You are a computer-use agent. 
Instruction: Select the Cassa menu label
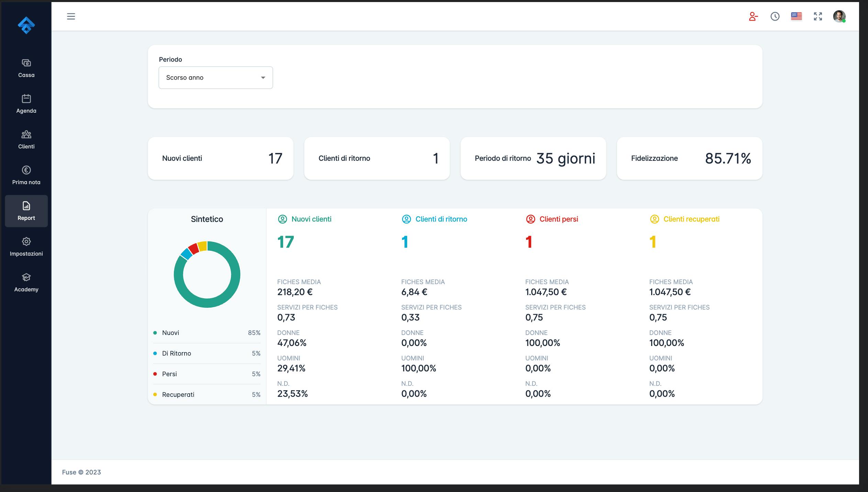(x=26, y=75)
